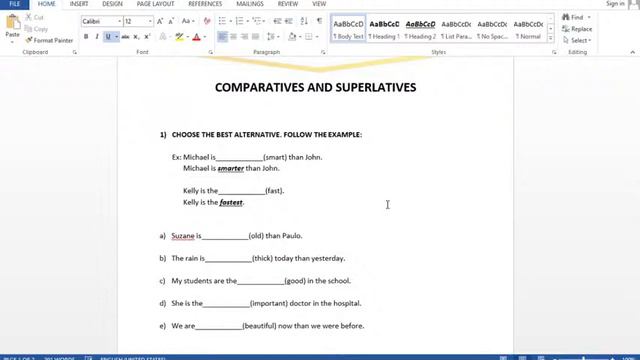Switch to the REVIEW tab
Viewport: 640px width, 360px height.
pyautogui.click(x=288, y=4)
